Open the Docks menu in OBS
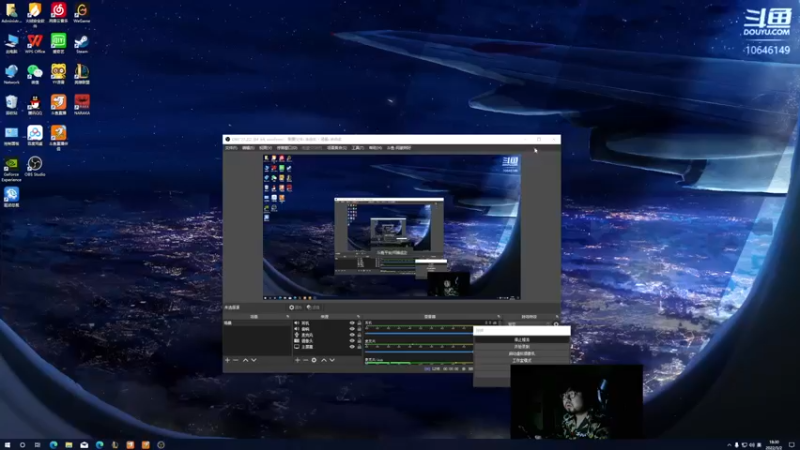Screen dimensions: 800x450 (x=287, y=148)
